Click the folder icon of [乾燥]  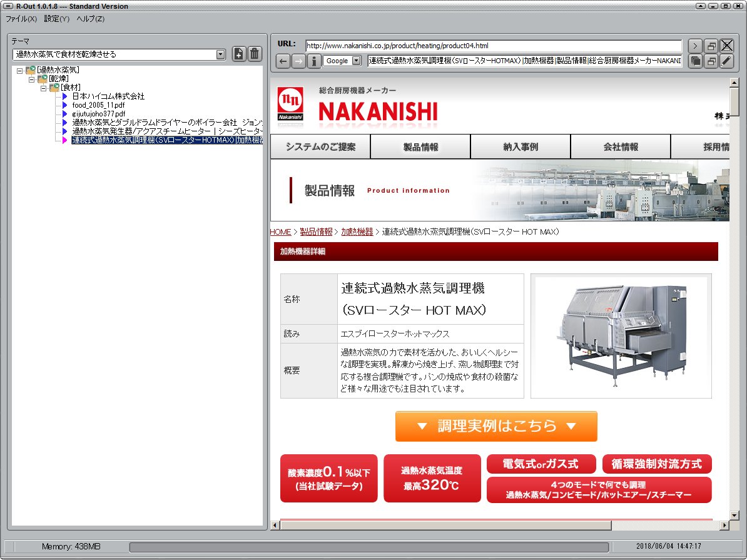pyautogui.click(x=43, y=79)
